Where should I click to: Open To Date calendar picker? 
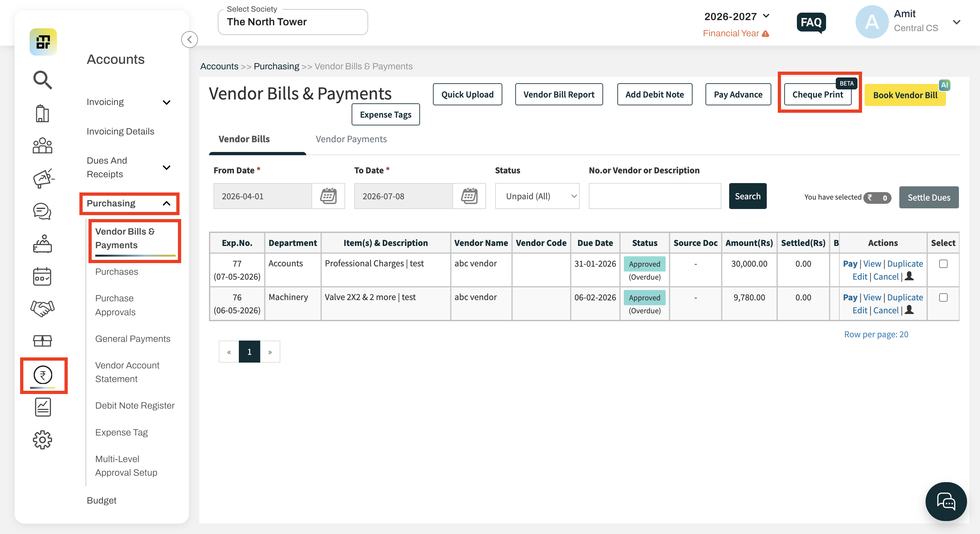[x=469, y=196]
